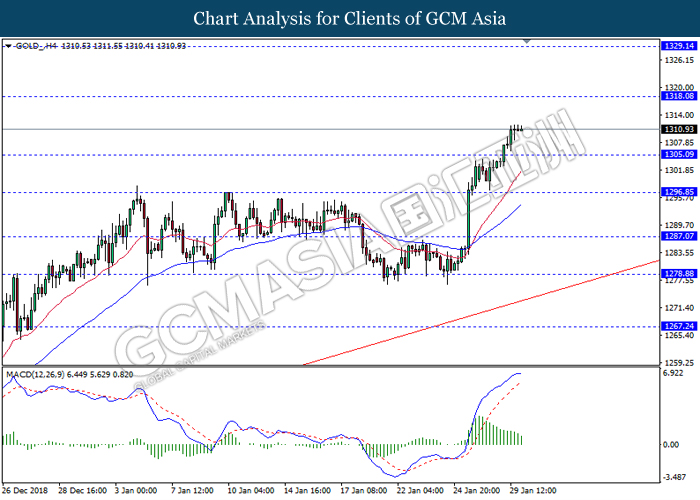Screen dimensions: 700x500
Task: Click the 1314.00 price axis value
Action: pyautogui.click(x=679, y=115)
